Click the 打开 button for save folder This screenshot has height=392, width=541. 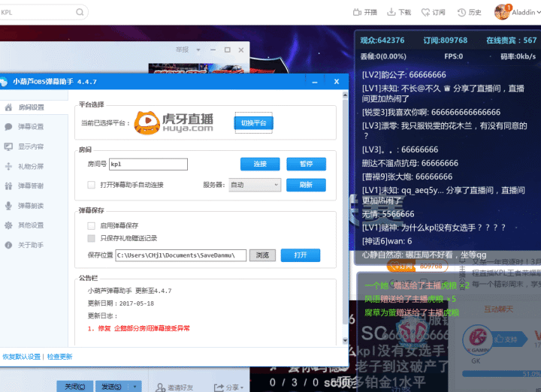pyautogui.click(x=300, y=255)
